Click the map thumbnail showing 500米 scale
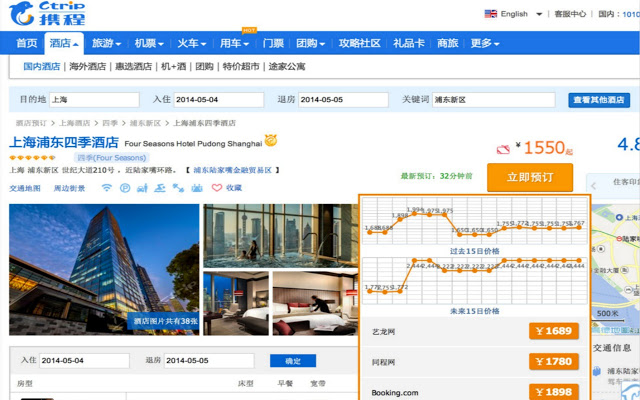Image resolution: width=640 pixels, height=400 pixels. click(616, 269)
